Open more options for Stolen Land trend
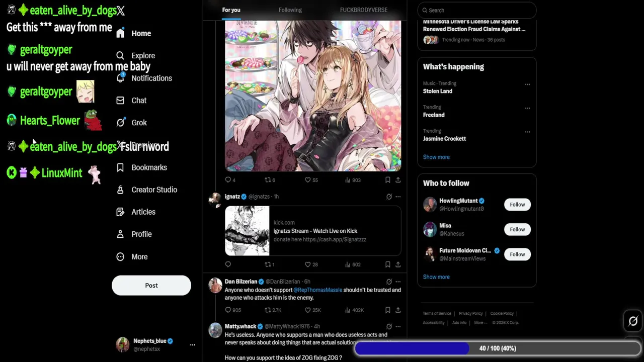644x362 pixels. (x=527, y=84)
